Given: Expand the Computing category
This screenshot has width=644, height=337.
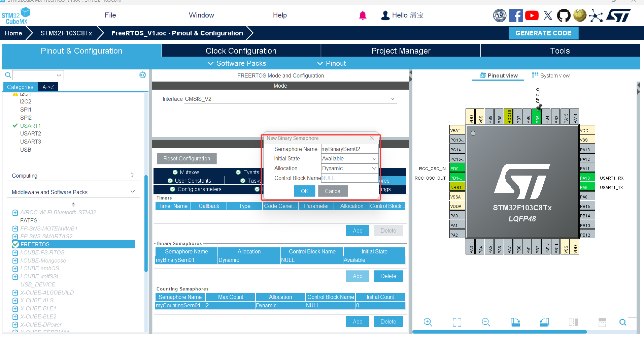Looking at the screenshot, I should click(x=73, y=176).
